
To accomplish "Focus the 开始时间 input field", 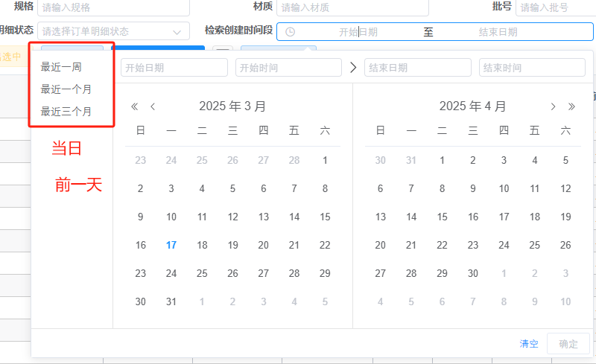I will [288, 68].
